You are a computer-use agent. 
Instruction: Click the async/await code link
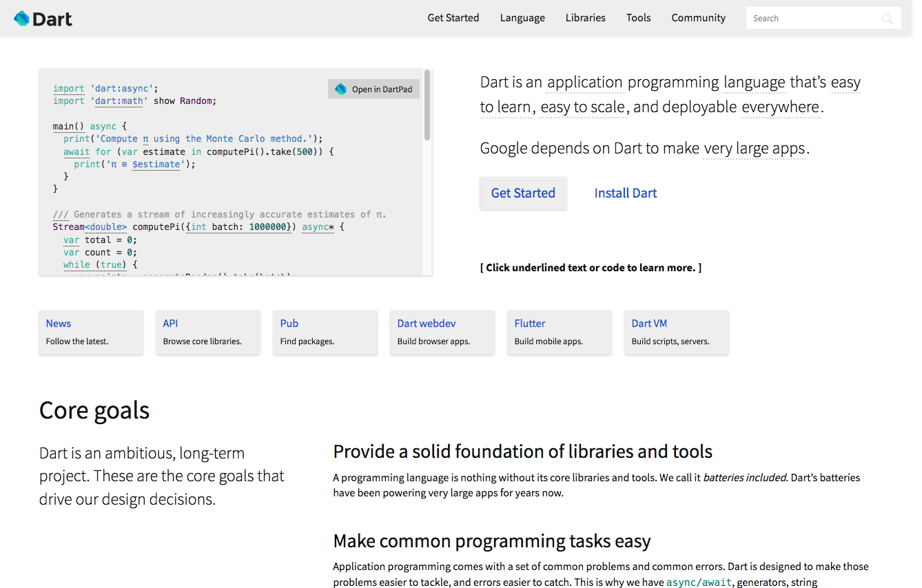pos(699,582)
